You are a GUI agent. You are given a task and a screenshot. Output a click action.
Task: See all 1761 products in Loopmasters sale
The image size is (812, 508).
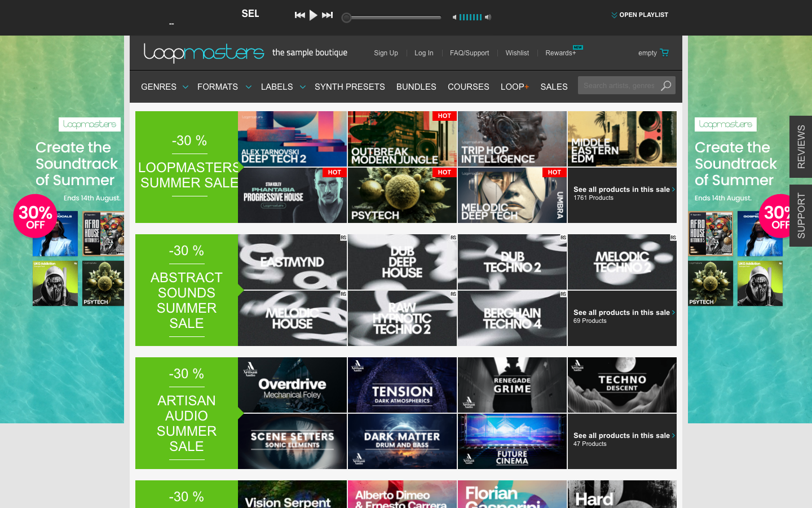click(x=622, y=195)
